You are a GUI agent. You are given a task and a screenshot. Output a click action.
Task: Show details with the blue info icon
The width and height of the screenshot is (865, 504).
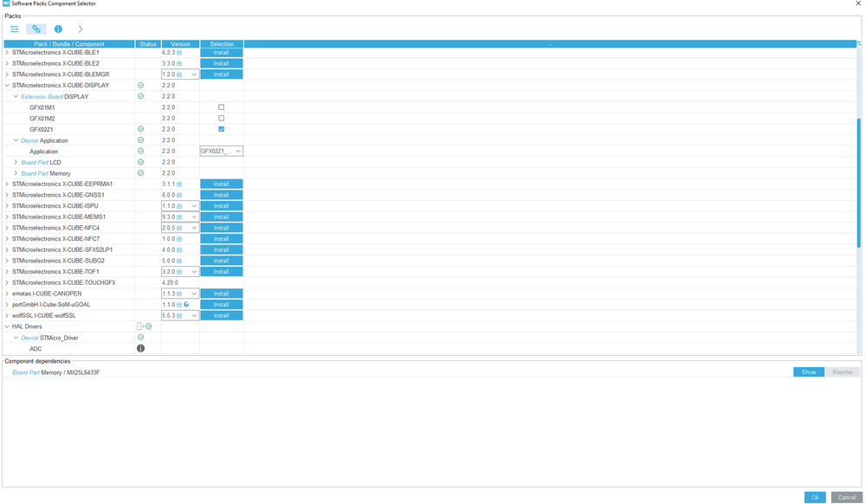(x=58, y=29)
